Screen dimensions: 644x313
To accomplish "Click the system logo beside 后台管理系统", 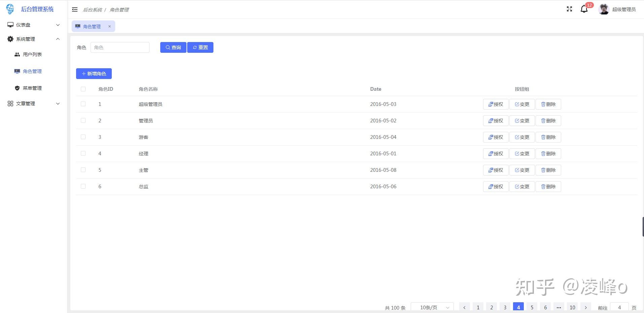I will click(x=10, y=9).
